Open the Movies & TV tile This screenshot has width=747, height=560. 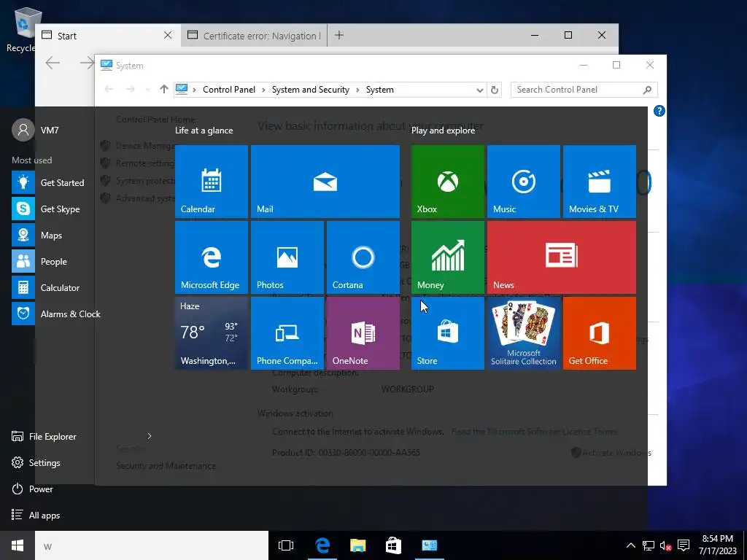[x=600, y=182]
